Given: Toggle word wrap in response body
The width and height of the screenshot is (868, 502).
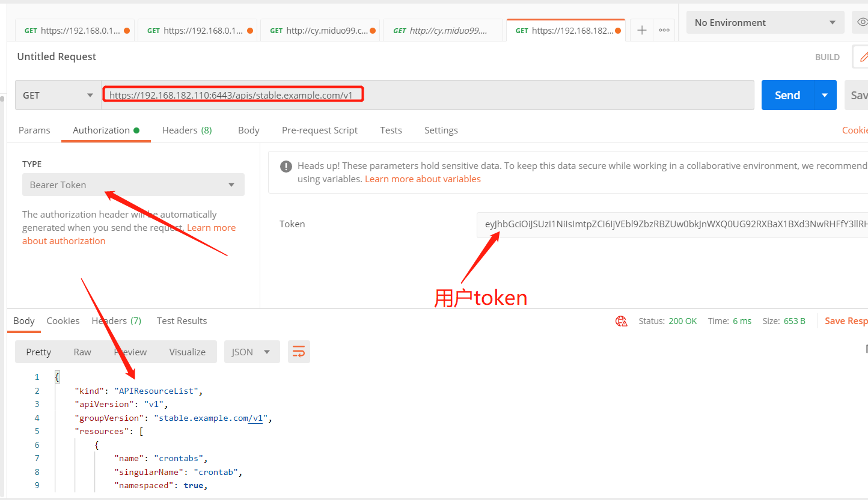Looking at the screenshot, I should point(299,352).
